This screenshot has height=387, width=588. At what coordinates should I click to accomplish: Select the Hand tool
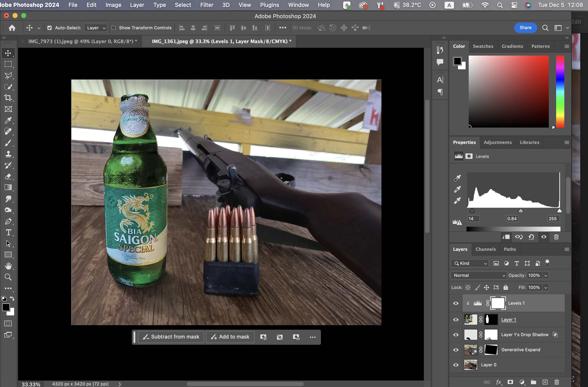point(8,266)
